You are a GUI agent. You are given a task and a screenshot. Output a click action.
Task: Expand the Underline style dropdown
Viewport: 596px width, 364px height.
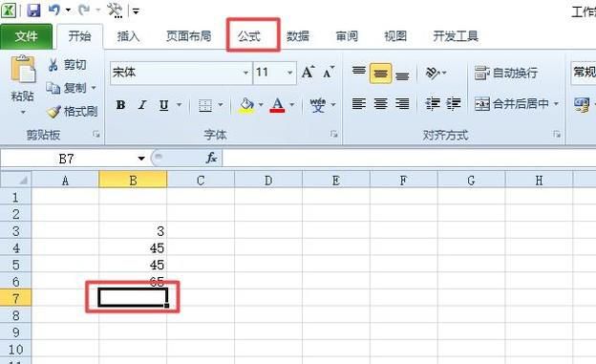tap(179, 104)
